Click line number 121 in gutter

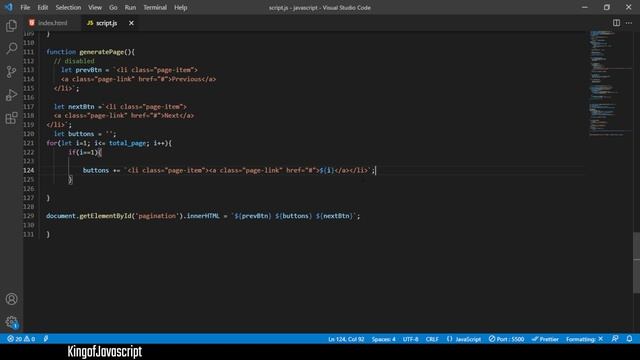(x=29, y=143)
